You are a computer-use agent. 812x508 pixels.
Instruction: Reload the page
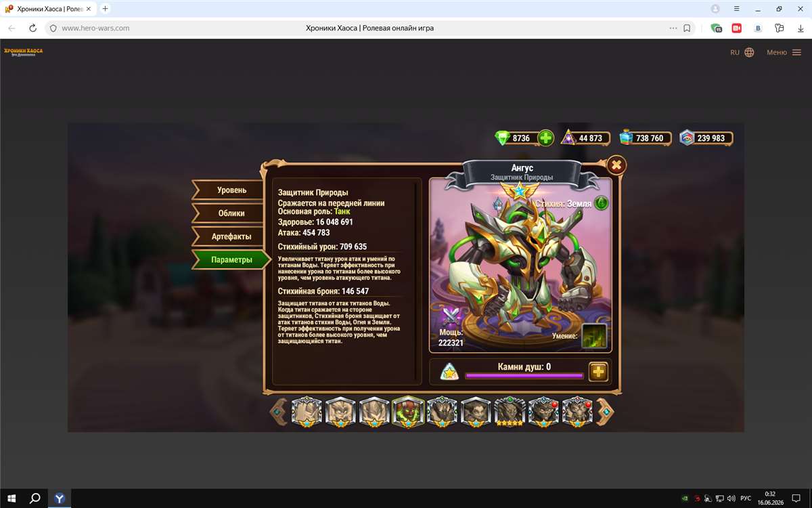pos(32,28)
